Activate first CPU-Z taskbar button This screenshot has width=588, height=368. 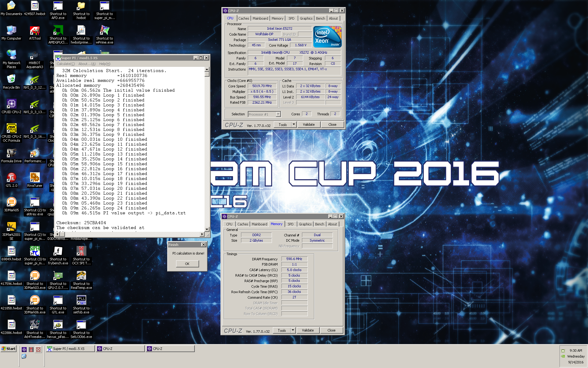[x=120, y=349]
